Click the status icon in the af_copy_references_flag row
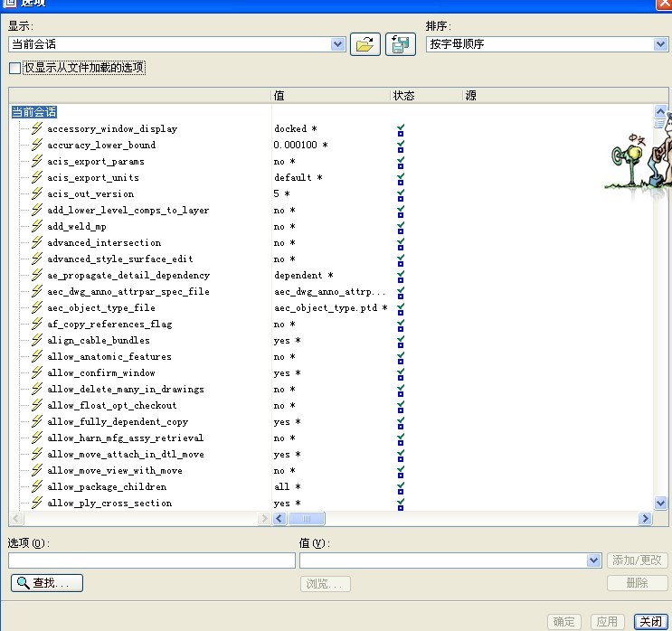 401,325
